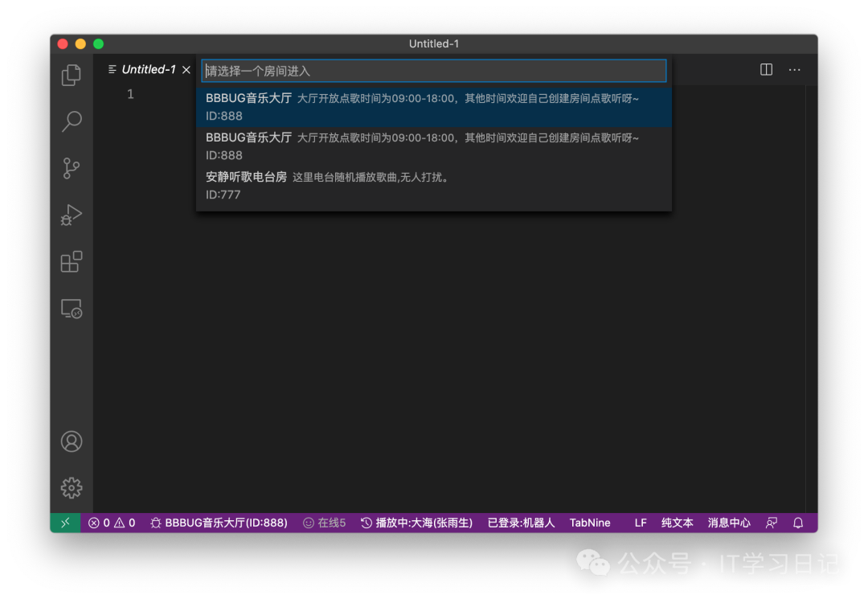
Task: Click the room selection input field
Action: click(434, 71)
